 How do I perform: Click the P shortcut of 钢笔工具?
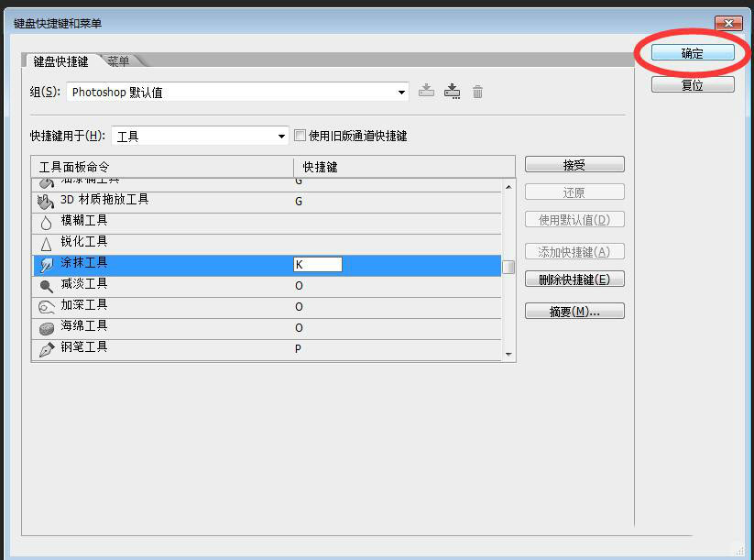298,349
